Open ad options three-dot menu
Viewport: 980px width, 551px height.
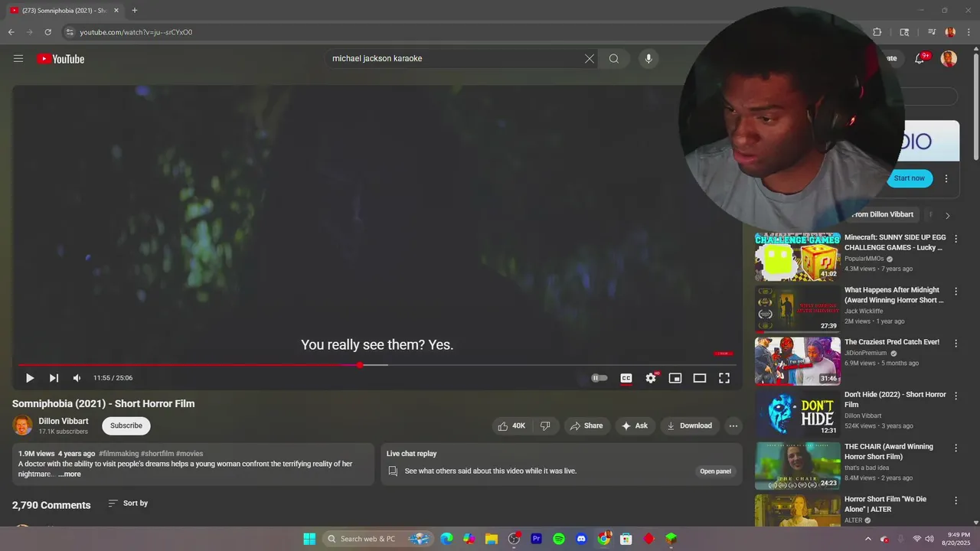[946, 178]
